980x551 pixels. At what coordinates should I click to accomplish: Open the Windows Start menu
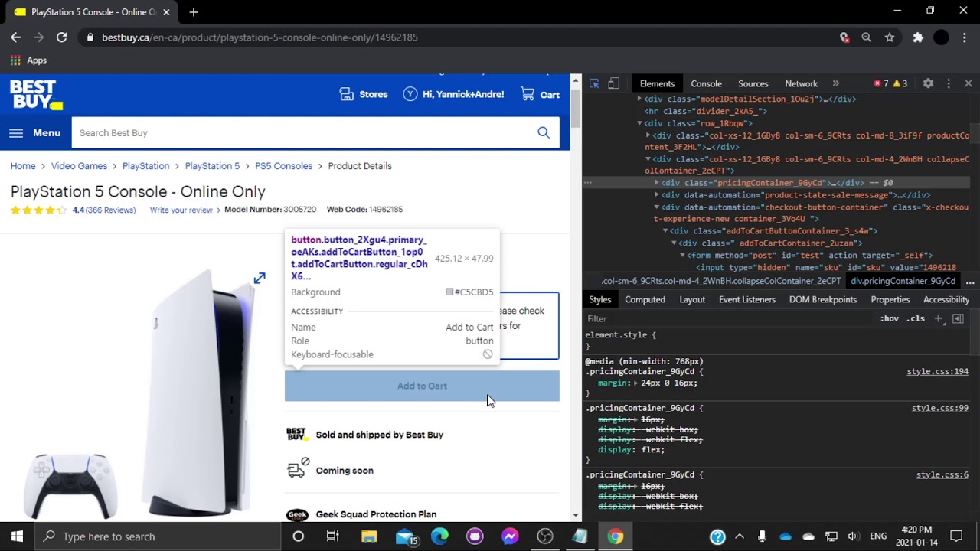click(x=17, y=536)
